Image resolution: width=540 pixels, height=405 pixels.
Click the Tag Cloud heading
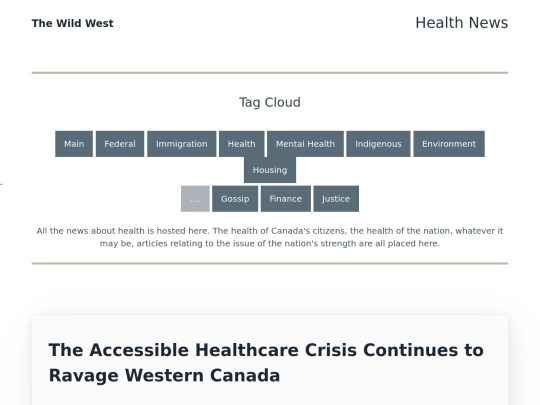(x=270, y=102)
